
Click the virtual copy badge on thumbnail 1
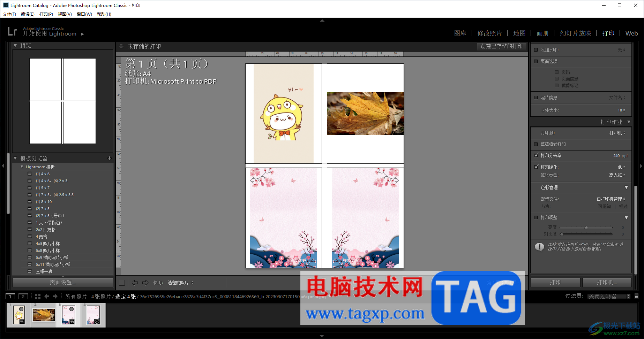(22, 322)
